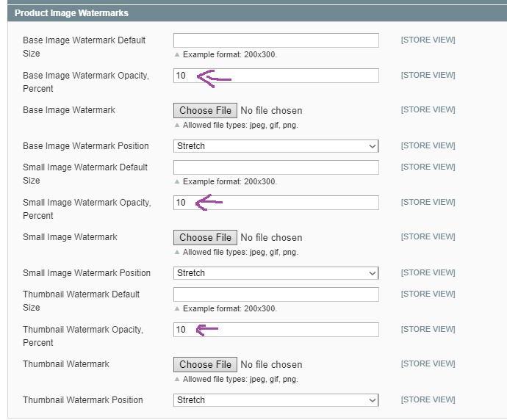The width and height of the screenshot is (507, 420).
Task: Collapse the Product Image Watermarks section header
Action: [71, 13]
